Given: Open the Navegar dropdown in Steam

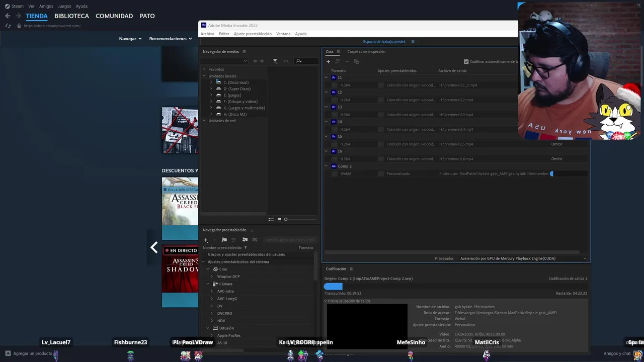Looking at the screenshot, I should [x=130, y=39].
